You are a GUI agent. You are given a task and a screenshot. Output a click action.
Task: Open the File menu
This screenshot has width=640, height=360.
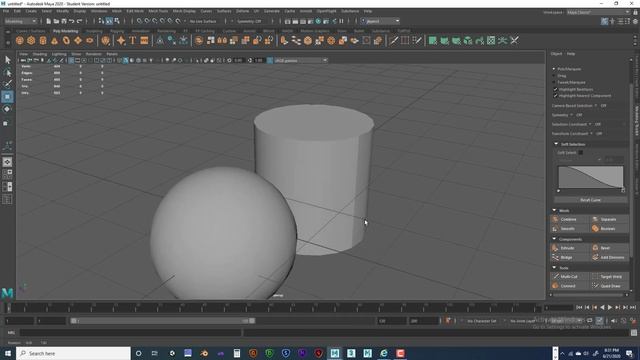[6, 11]
